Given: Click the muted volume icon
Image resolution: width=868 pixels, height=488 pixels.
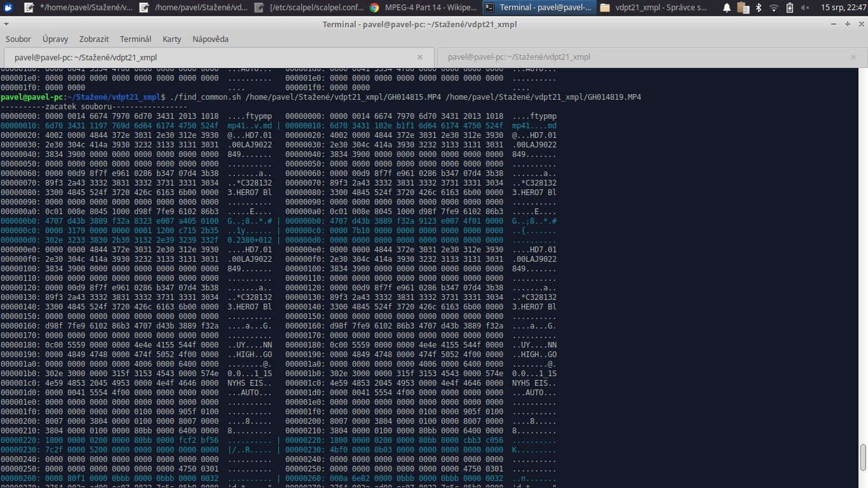Looking at the screenshot, I should point(806,8).
